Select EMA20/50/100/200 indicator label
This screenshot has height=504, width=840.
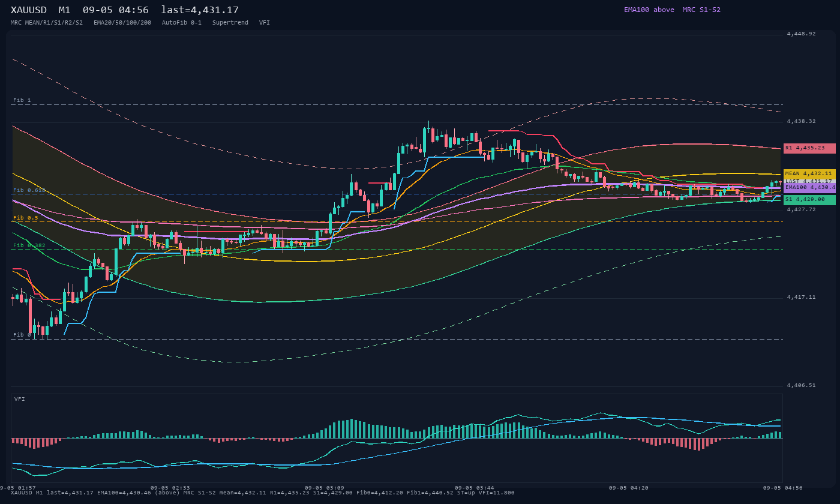pos(122,22)
